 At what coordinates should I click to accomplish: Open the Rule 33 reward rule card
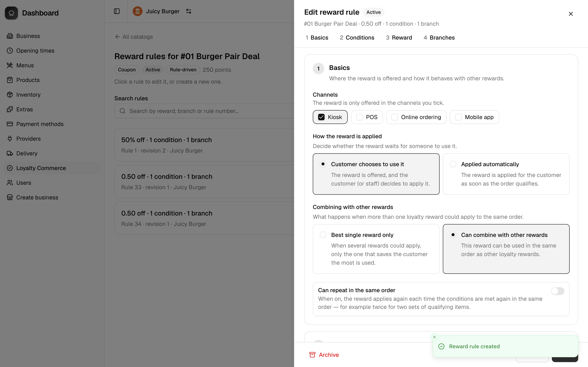click(204, 181)
